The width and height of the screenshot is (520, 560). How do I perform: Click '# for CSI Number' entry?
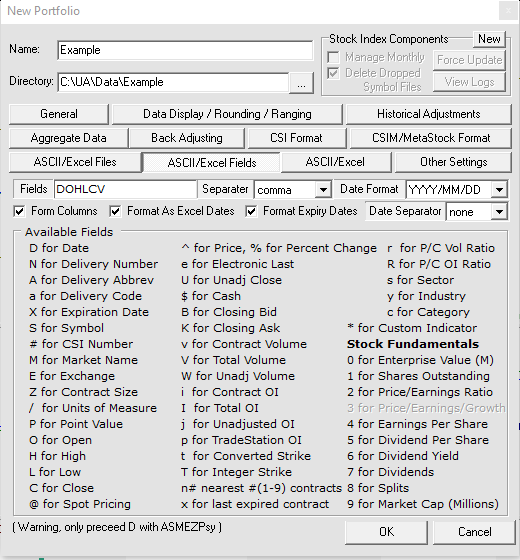pyautogui.click(x=81, y=344)
